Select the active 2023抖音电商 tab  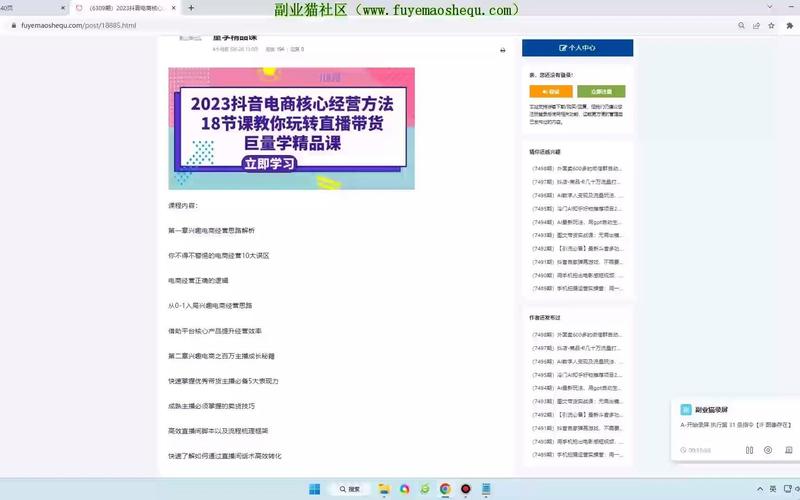125,8
